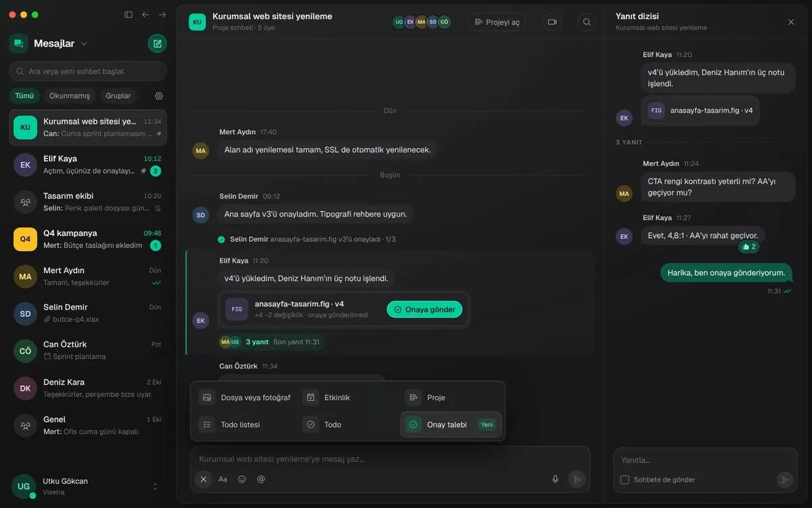Send the message in main composer
The image size is (812, 508).
pos(577,479)
